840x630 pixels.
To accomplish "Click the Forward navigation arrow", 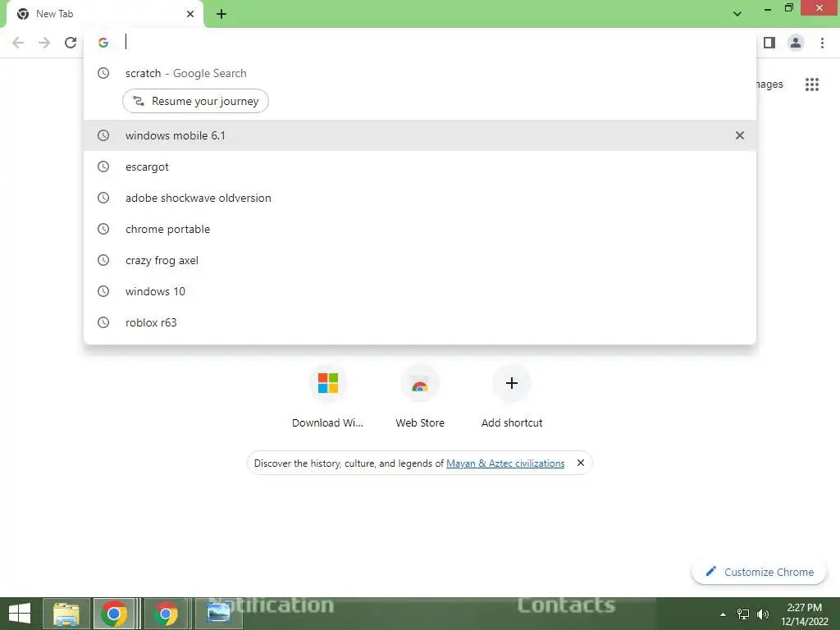I will coord(44,43).
